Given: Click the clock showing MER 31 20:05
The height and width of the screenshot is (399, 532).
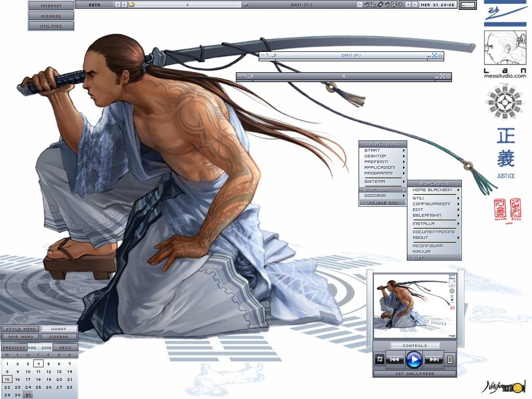Looking at the screenshot, I should click(x=437, y=5).
